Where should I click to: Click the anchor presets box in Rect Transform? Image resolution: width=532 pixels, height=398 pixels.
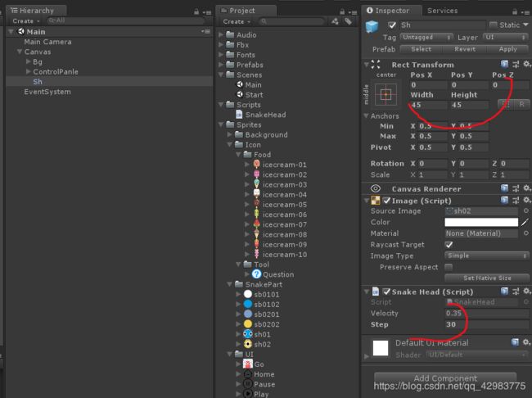pyautogui.click(x=385, y=96)
